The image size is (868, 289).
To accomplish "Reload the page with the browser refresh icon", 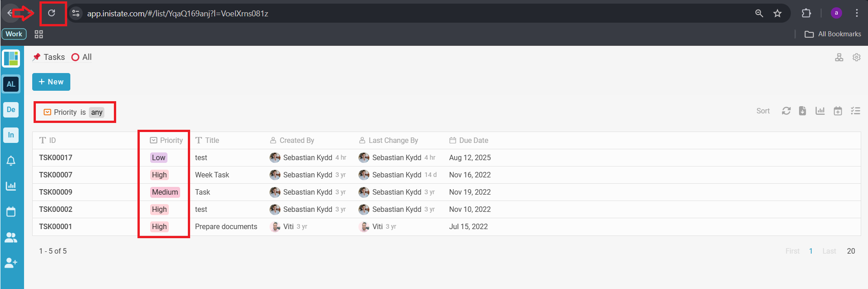I will pos(52,13).
